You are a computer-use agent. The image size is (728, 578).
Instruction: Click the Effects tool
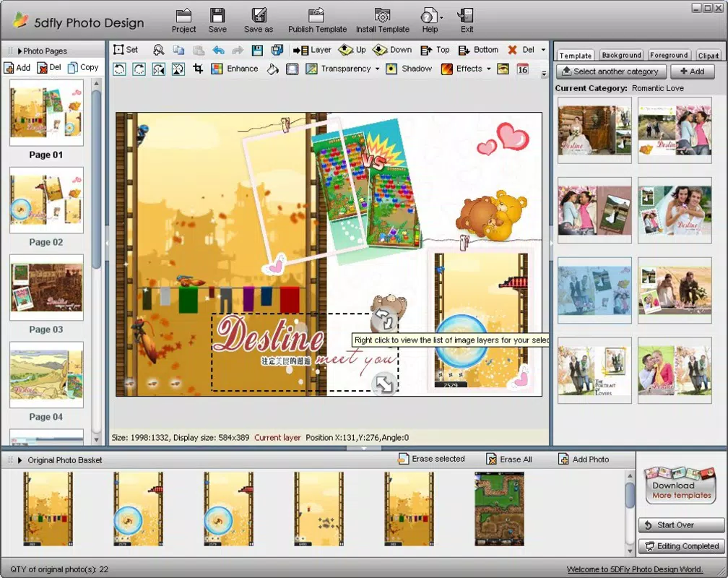pyautogui.click(x=462, y=69)
